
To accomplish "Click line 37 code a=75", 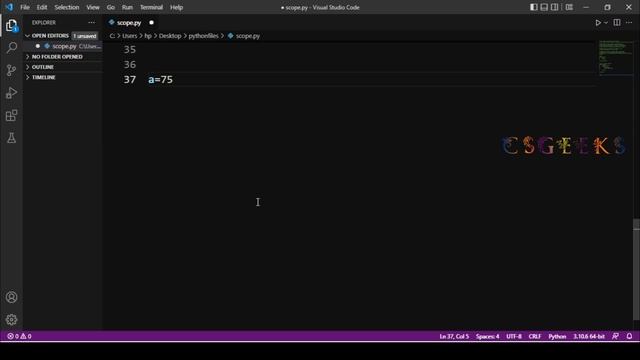I will (160, 80).
